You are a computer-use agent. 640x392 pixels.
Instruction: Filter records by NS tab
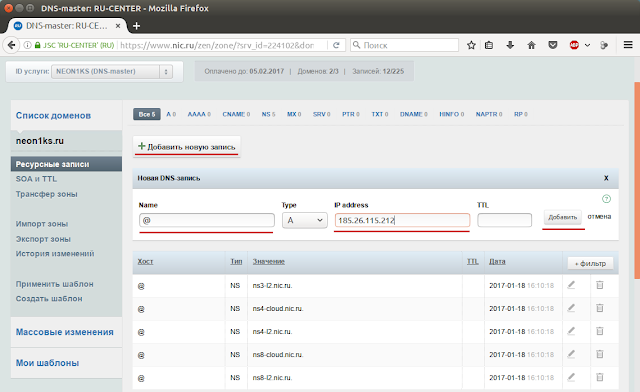[x=269, y=114]
